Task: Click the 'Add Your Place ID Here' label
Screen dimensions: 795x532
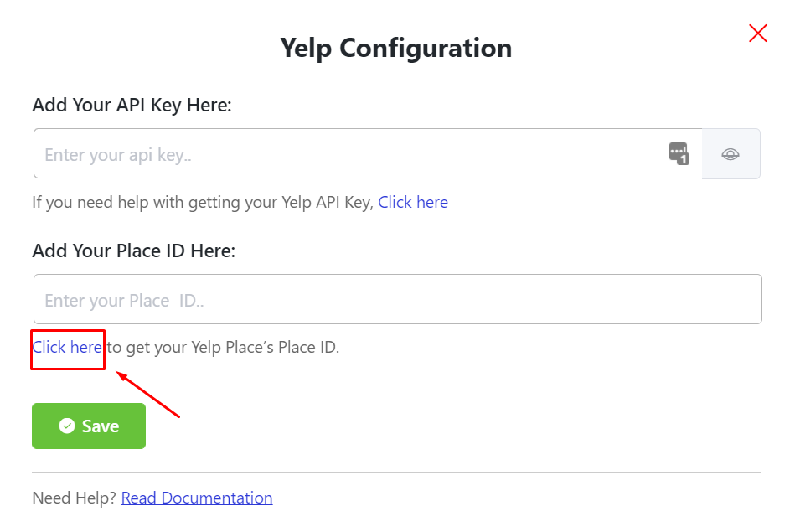Action: pyautogui.click(x=133, y=251)
